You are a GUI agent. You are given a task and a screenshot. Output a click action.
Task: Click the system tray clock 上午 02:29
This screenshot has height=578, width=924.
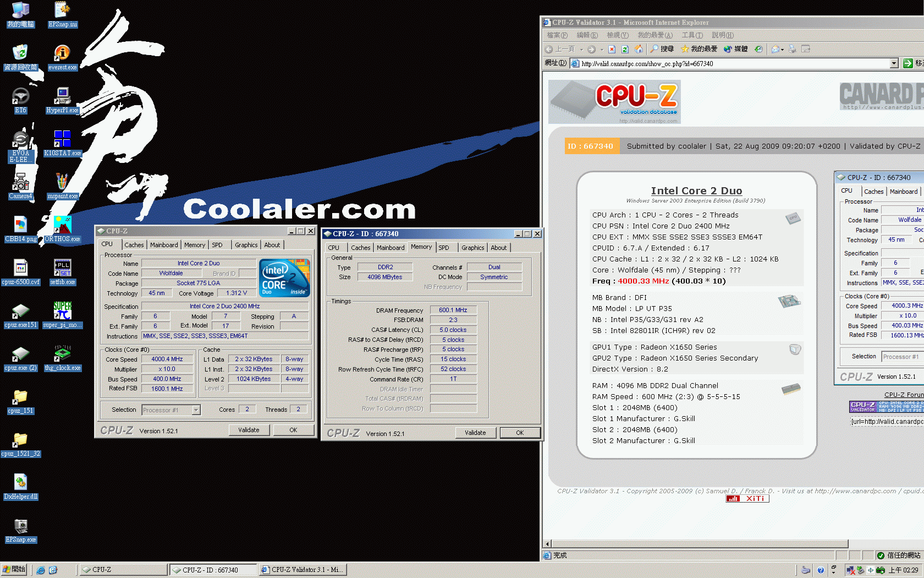point(903,570)
